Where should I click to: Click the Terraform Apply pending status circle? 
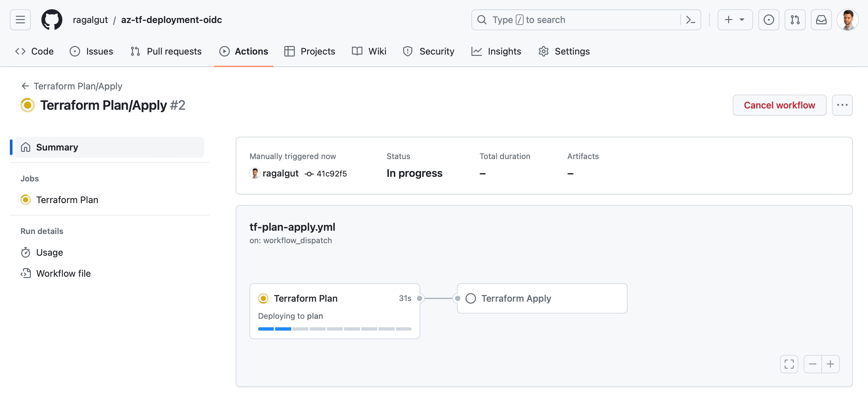tap(471, 298)
